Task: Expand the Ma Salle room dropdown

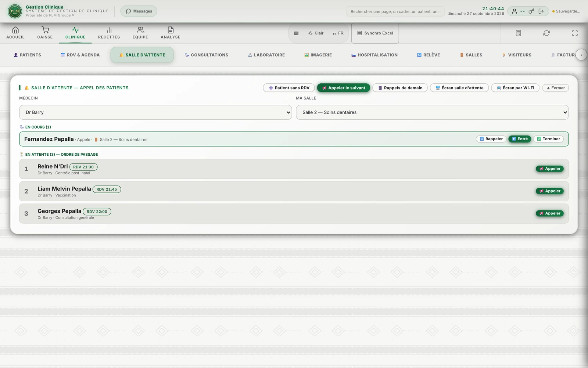Action: pyautogui.click(x=432, y=112)
